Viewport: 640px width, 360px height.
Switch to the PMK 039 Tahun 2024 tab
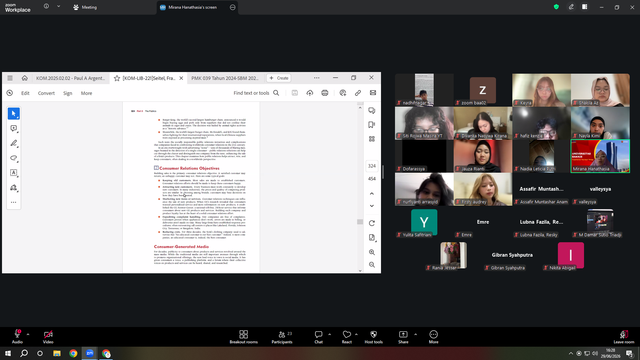point(224,78)
